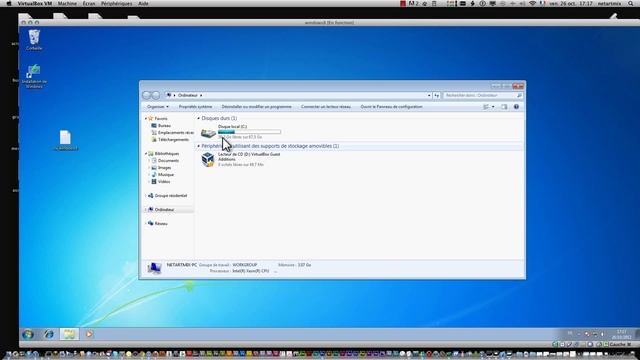Image resolution: width=640 pixels, height=360 pixels.
Task: Open the view options dropdown arrow
Action: 493,107
